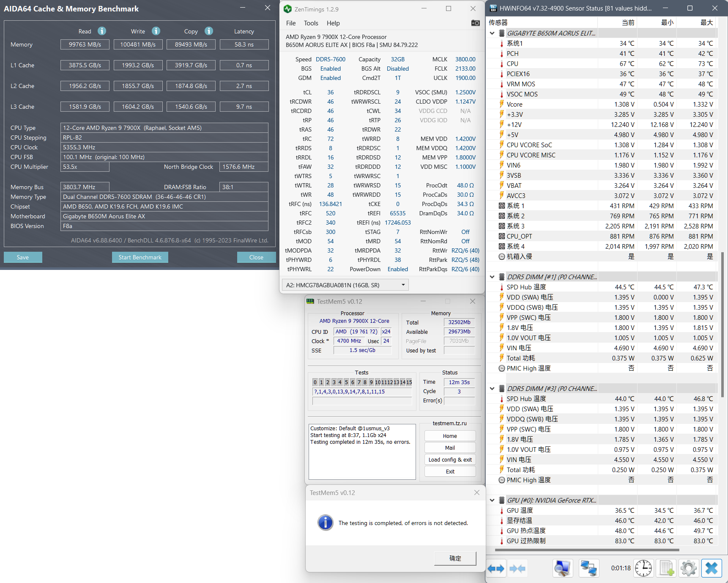Click the Start Benchmark button

coord(140,257)
